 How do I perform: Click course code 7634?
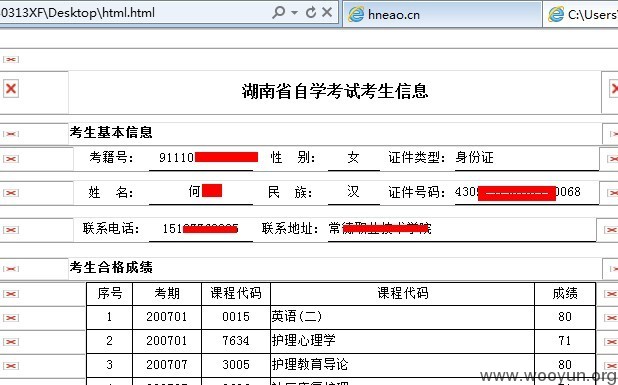coord(236,340)
